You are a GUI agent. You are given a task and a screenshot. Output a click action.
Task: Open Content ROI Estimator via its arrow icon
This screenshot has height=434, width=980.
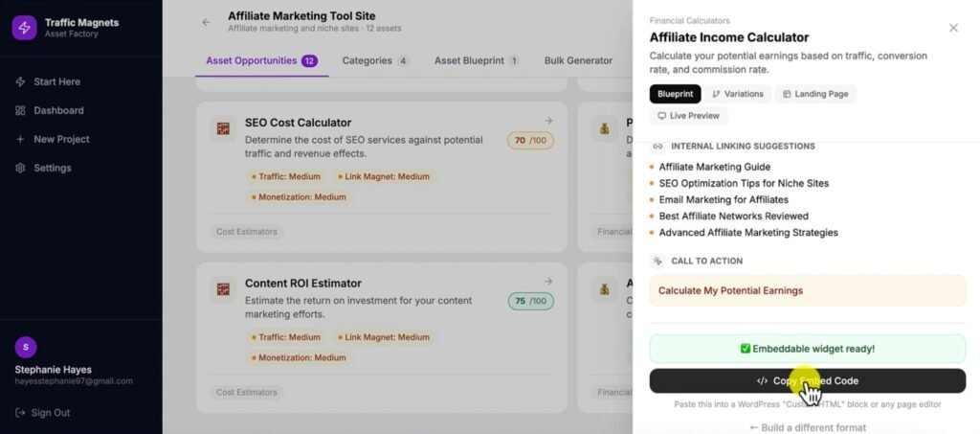(x=548, y=281)
